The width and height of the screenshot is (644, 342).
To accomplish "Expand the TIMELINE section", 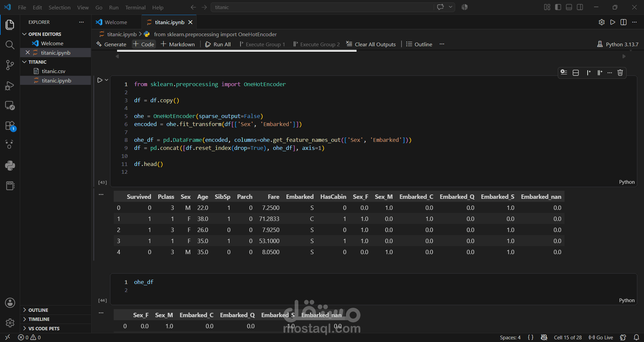I will (39, 319).
